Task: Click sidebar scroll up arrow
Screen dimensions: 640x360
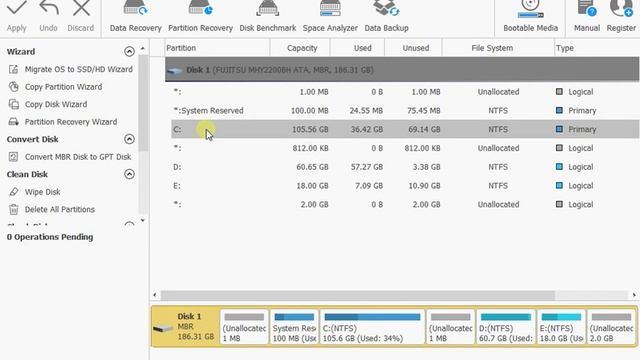Action: click(142, 49)
